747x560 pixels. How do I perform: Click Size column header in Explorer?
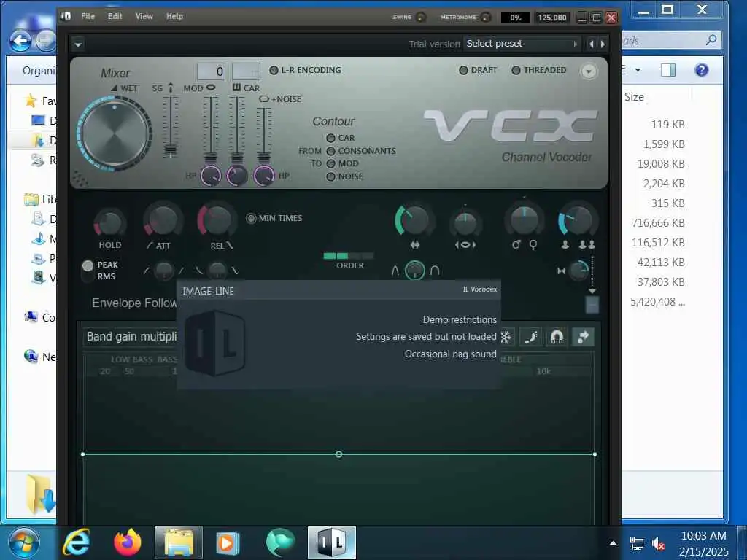[x=634, y=97]
